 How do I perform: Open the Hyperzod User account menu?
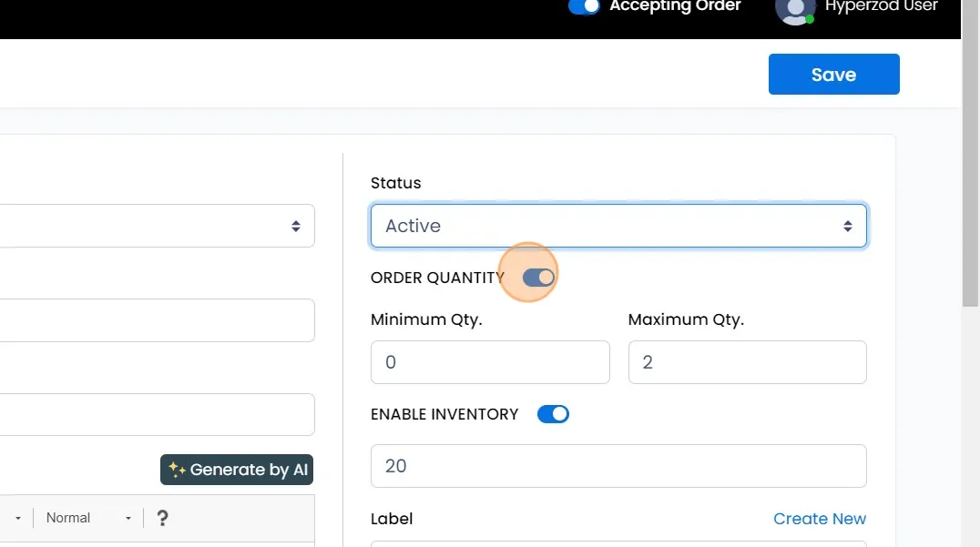click(x=880, y=6)
